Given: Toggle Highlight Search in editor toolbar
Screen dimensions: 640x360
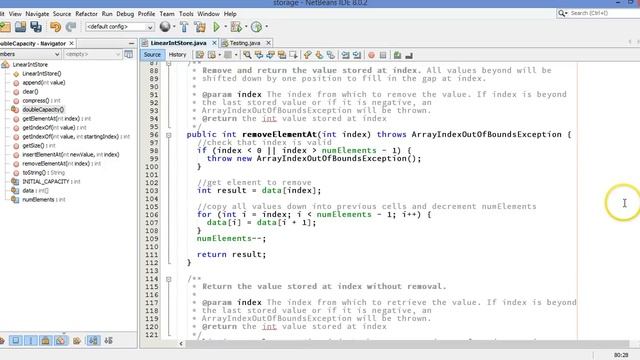Looking at the screenshot, I should (282, 55).
